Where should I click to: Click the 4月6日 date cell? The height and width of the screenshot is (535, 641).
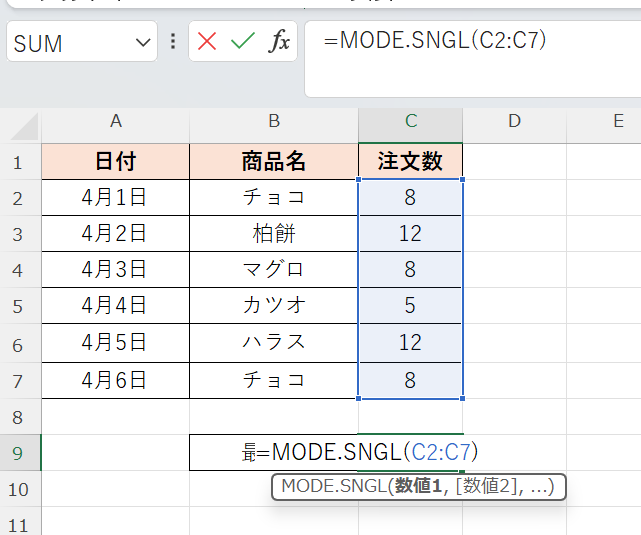point(115,380)
